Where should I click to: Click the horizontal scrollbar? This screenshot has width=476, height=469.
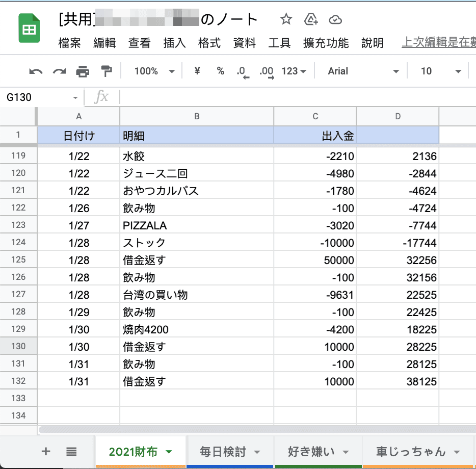(x=257, y=429)
